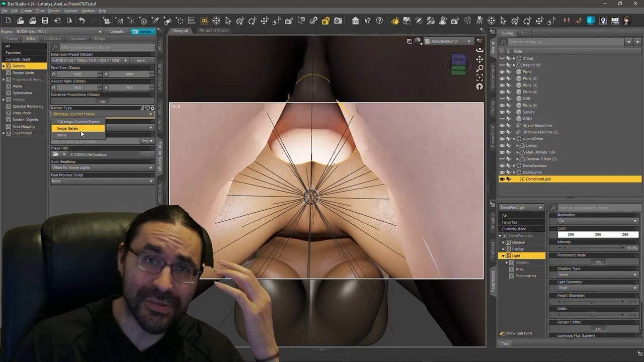644x362 pixels.
Task: Collapse the ActorsDemo group
Action: pos(514,139)
